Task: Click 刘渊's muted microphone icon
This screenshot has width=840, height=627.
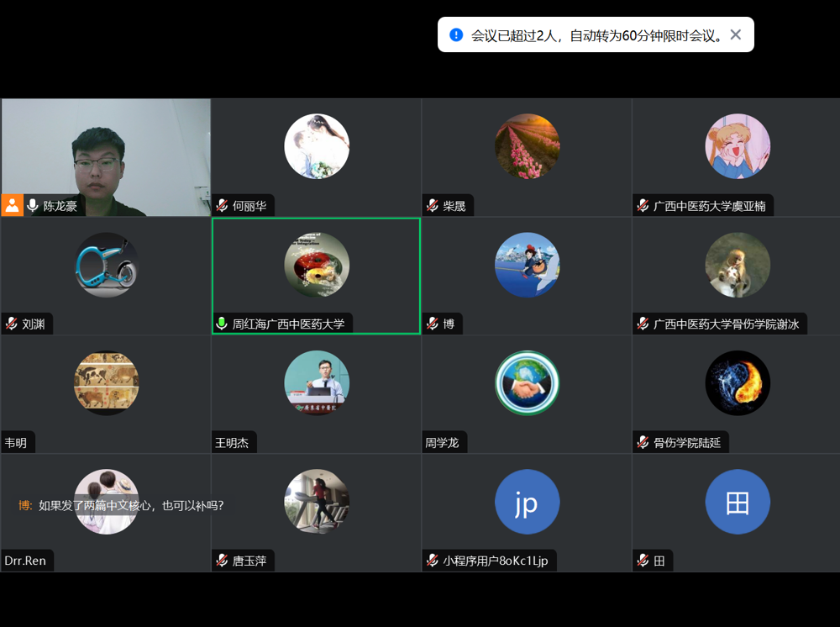Action: coord(12,324)
